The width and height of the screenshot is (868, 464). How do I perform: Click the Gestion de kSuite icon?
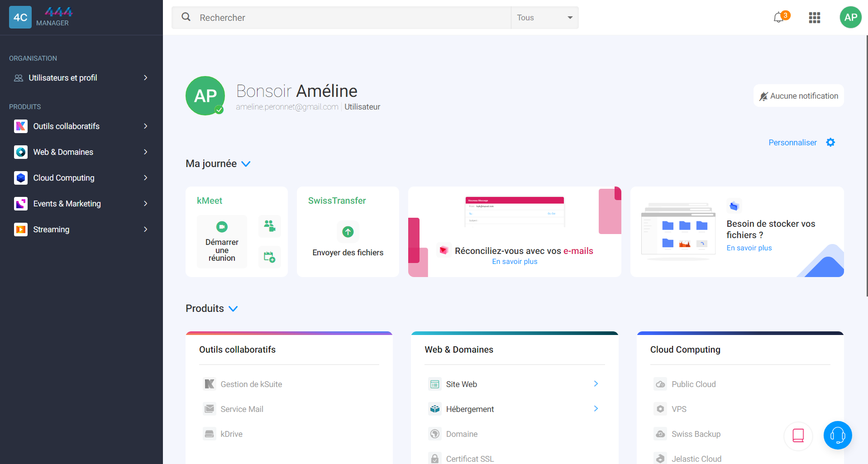click(x=210, y=384)
